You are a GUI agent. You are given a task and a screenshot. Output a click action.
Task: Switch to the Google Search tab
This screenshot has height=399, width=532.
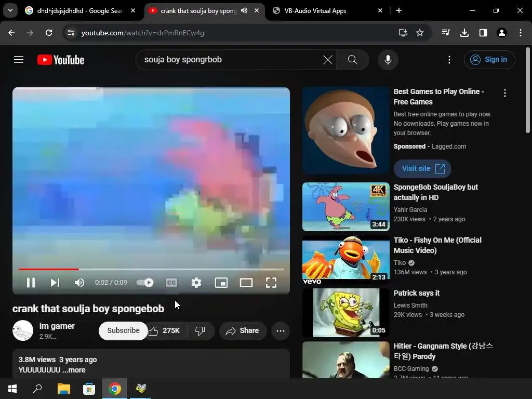[79, 11]
